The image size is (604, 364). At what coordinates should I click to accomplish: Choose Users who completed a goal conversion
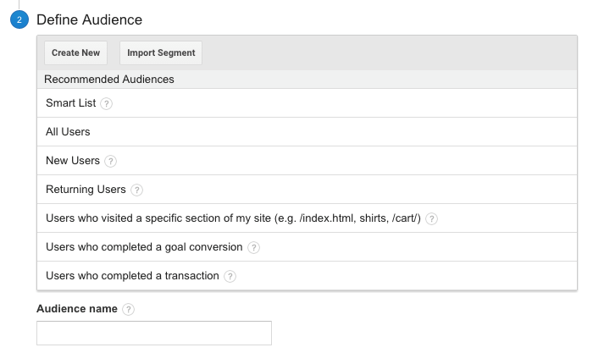[307, 247]
